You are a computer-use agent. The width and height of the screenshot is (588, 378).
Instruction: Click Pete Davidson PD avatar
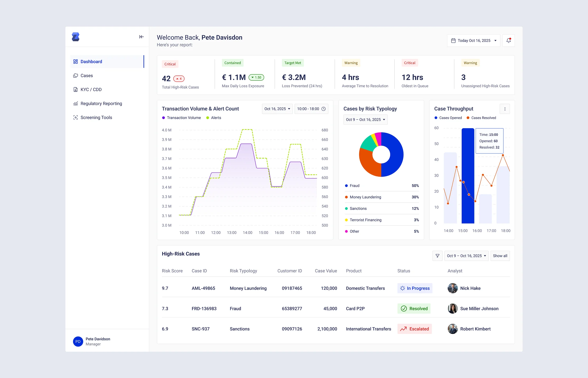click(78, 341)
